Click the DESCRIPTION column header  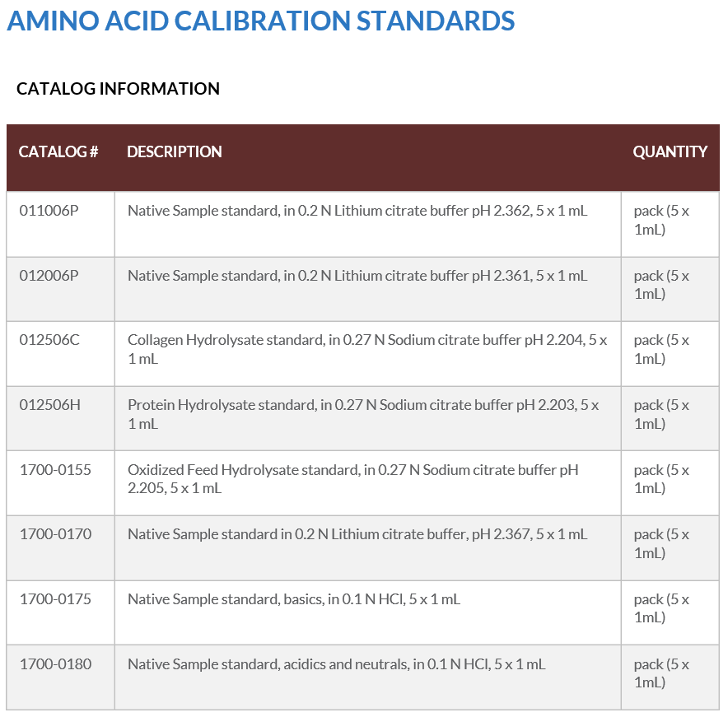[175, 151]
